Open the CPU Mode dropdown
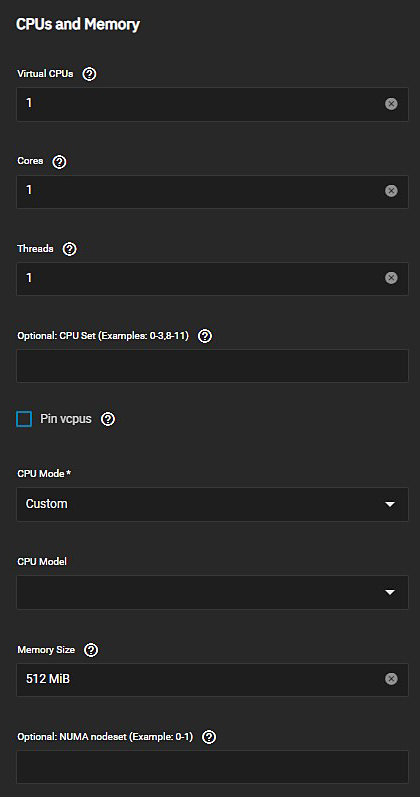Screen dimensions: 420x797 point(212,504)
